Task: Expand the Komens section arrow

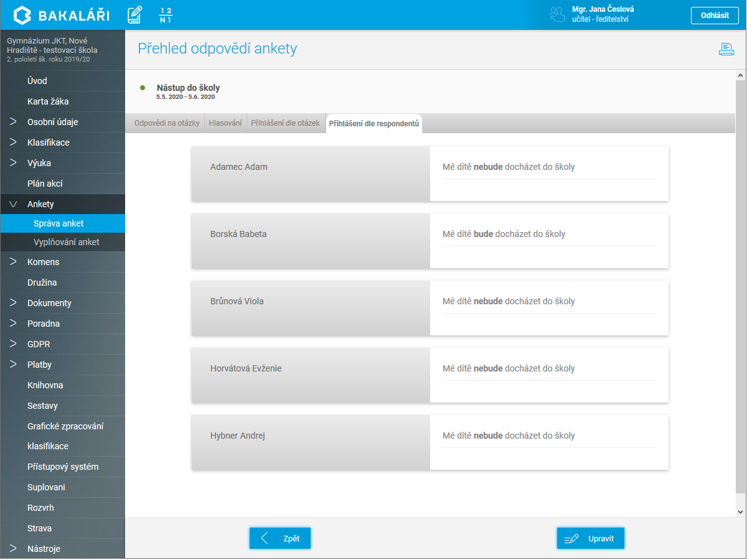Action: tap(13, 262)
